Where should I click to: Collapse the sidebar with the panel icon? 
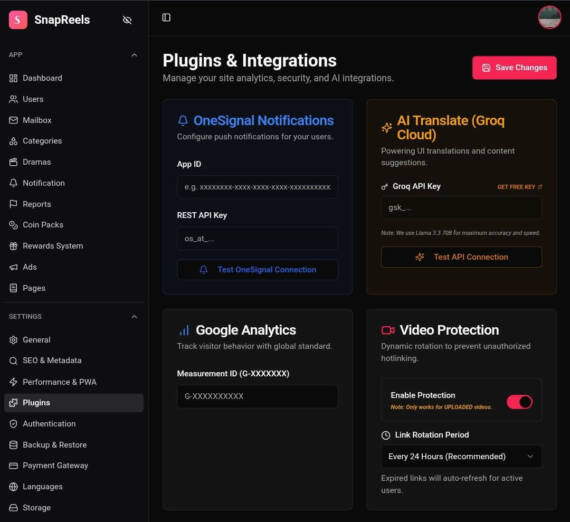166,17
